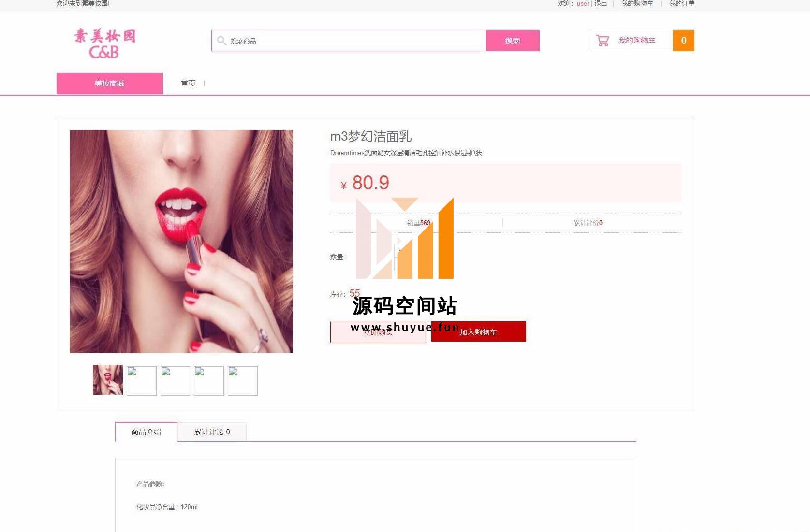
Task: Click the 立即购买 button
Action: coord(378,332)
